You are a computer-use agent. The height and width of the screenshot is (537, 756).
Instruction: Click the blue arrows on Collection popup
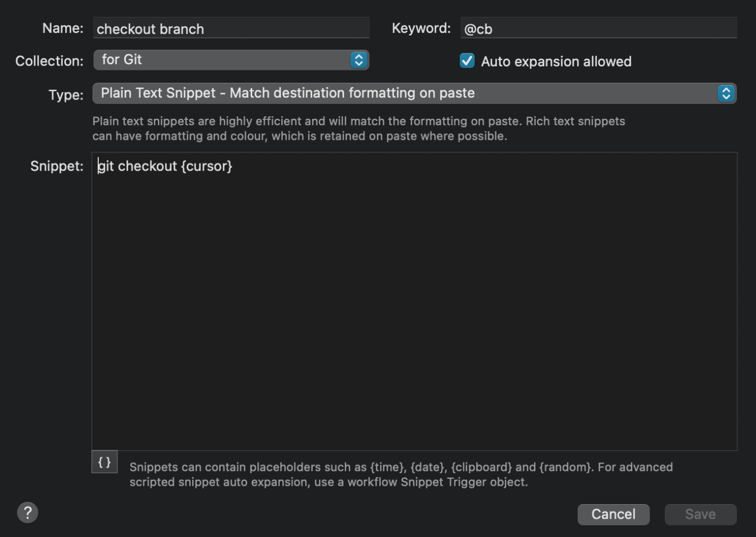coord(359,60)
